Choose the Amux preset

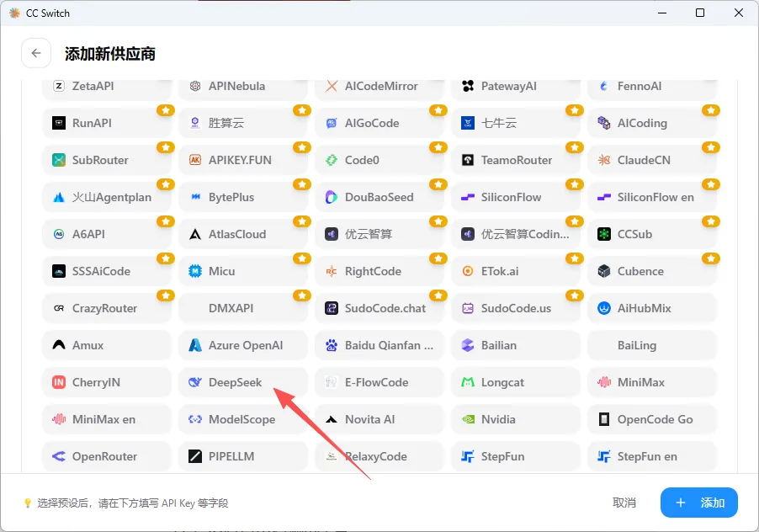[107, 345]
